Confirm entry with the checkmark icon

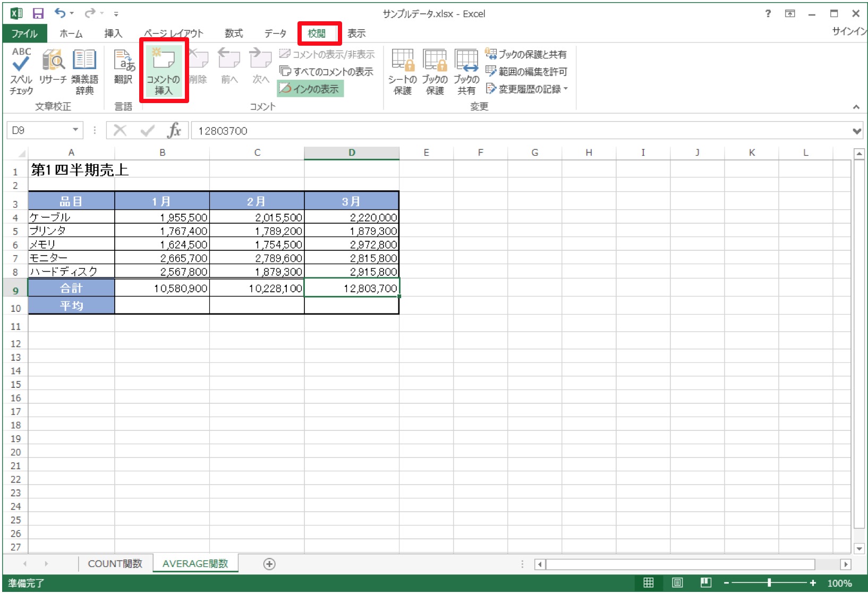coord(148,130)
